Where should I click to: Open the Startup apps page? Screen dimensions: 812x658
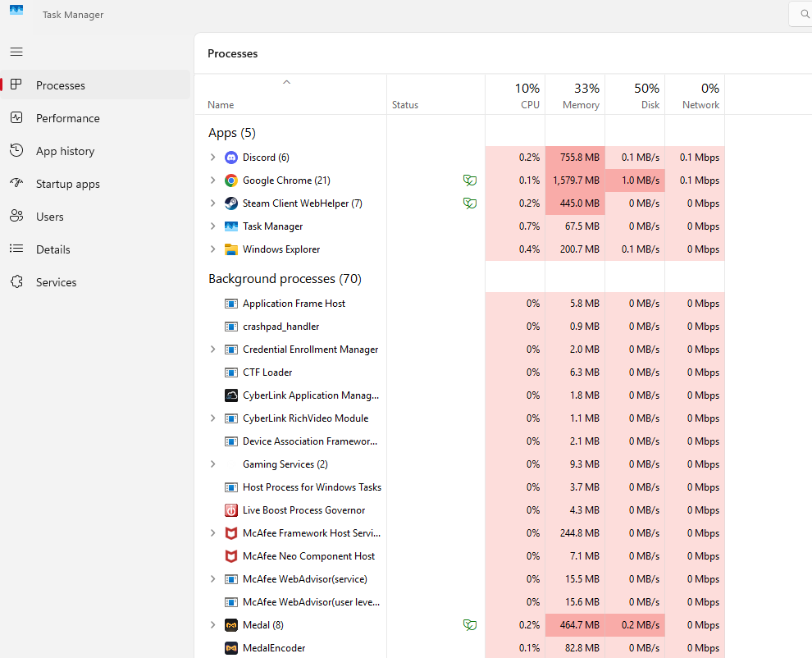(95, 184)
